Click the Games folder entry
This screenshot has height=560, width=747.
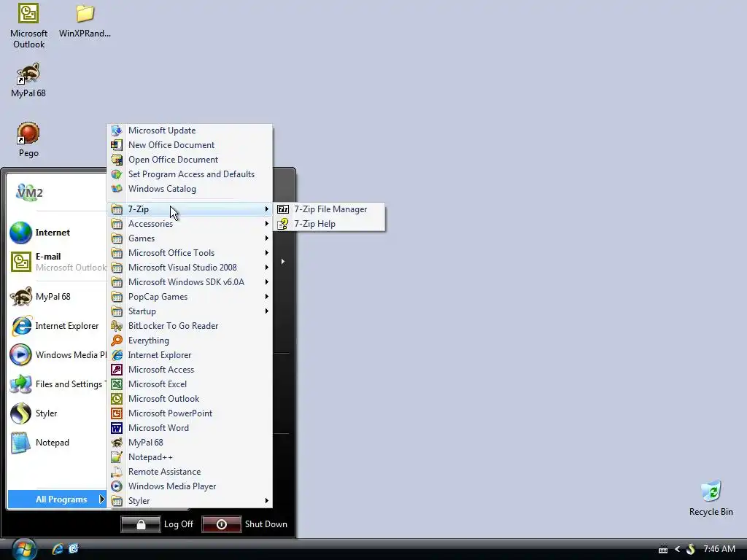tap(190, 238)
